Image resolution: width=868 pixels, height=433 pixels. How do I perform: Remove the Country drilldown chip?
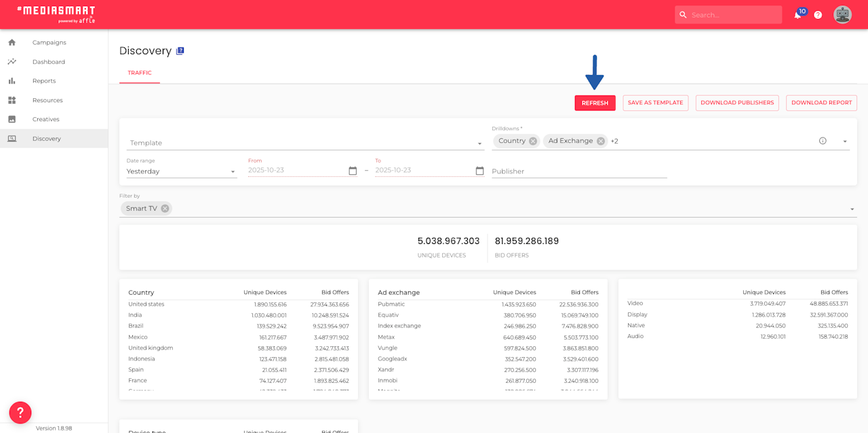coord(533,141)
